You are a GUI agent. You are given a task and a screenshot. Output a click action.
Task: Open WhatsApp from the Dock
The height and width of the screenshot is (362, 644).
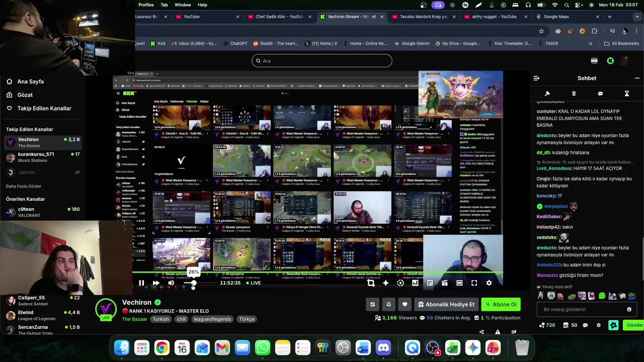(263, 347)
